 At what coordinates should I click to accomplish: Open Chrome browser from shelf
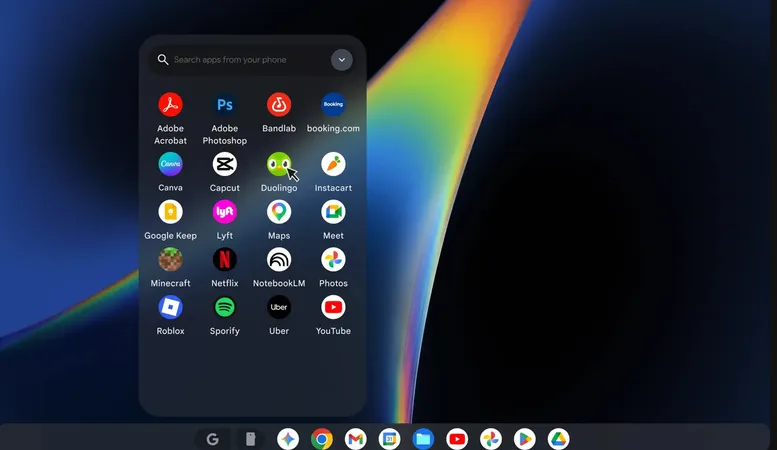tap(322, 439)
